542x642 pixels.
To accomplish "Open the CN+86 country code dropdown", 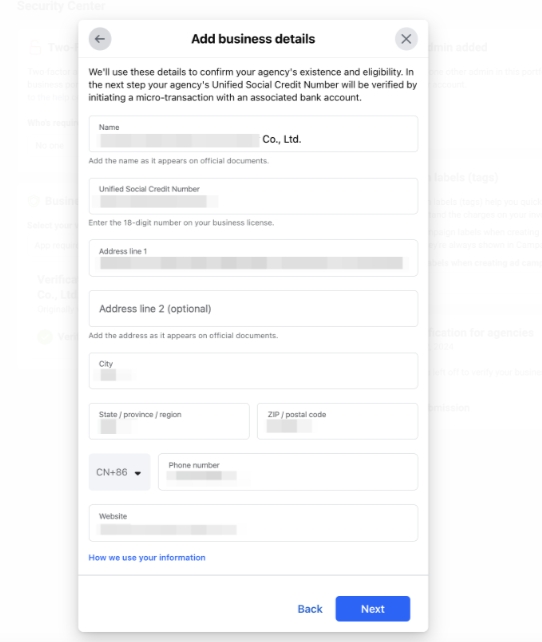I will coord(120,472).
